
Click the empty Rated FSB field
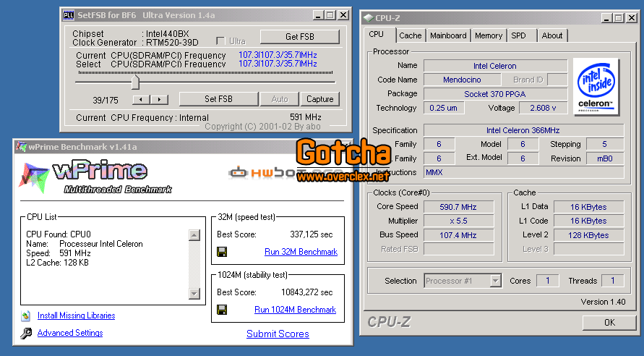(x=458, y=249)
